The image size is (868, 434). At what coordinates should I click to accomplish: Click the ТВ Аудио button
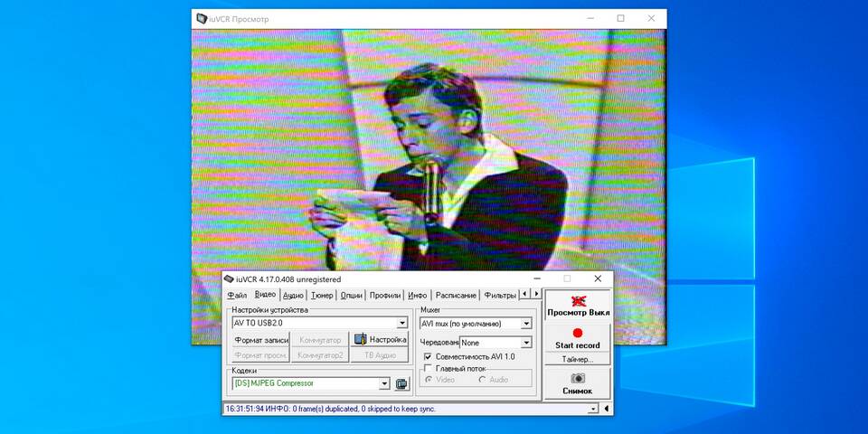[381, 355]
